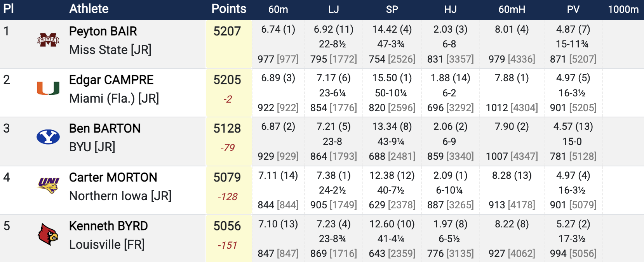
Task: Click the Points column header
Action: [x=229, y=9]
